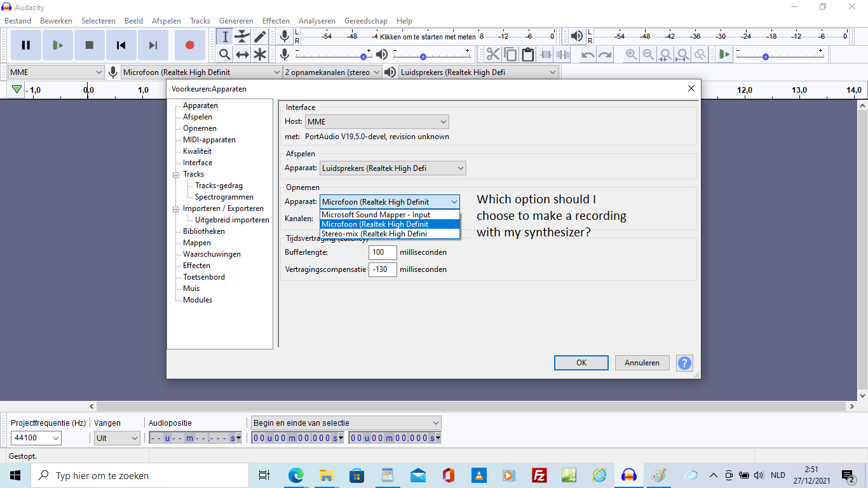Open FileZilla from the taskbar
The image size is (868, 488).
pyautogui.click(x=539, y=475)
